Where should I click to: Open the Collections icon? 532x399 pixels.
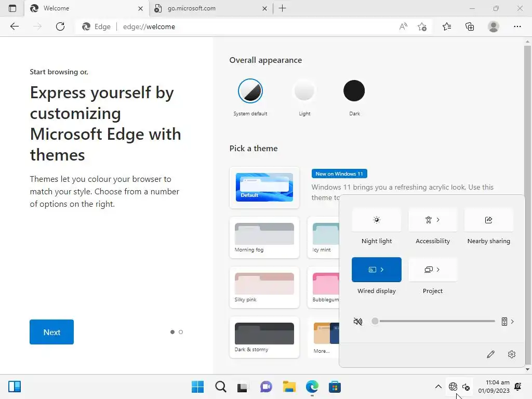pos(470,26)
